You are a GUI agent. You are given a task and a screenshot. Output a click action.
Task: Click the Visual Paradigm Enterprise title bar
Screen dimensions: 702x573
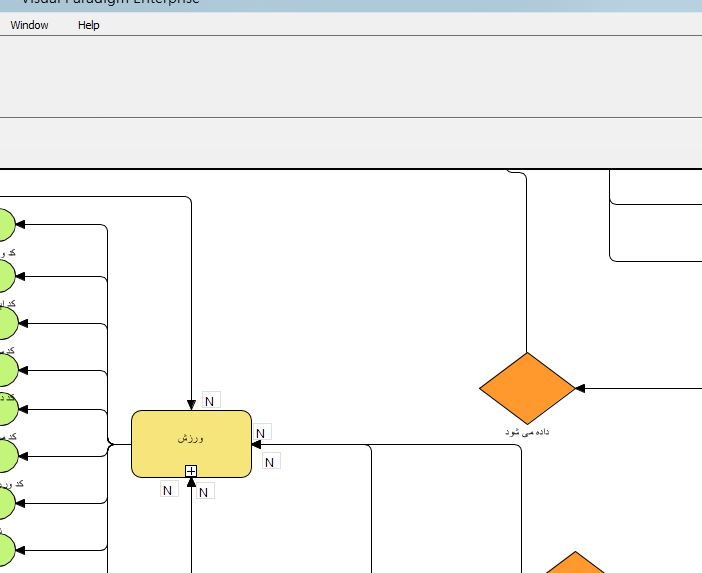point(350,3)
